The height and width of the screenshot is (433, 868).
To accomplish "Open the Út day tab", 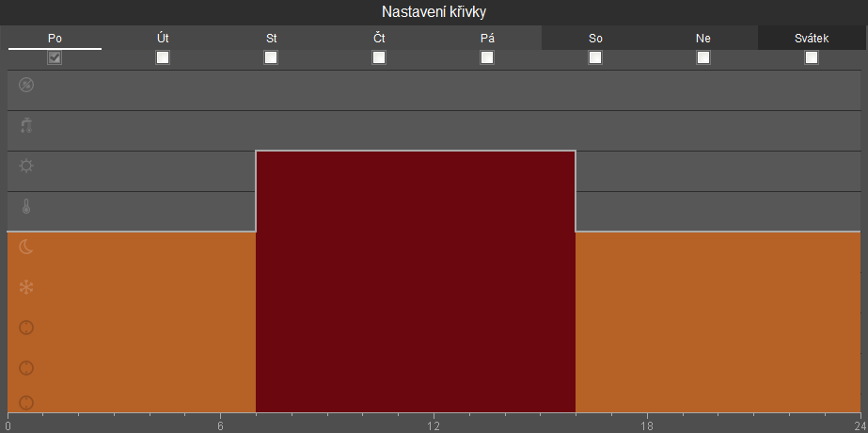I will click(x=162, y=39).
